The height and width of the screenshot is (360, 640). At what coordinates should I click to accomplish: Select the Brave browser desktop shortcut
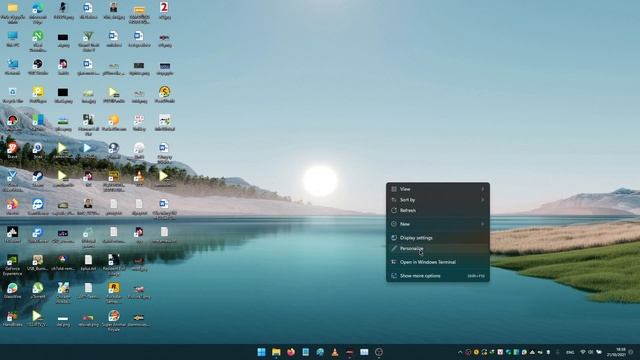[x=13, y=151]
